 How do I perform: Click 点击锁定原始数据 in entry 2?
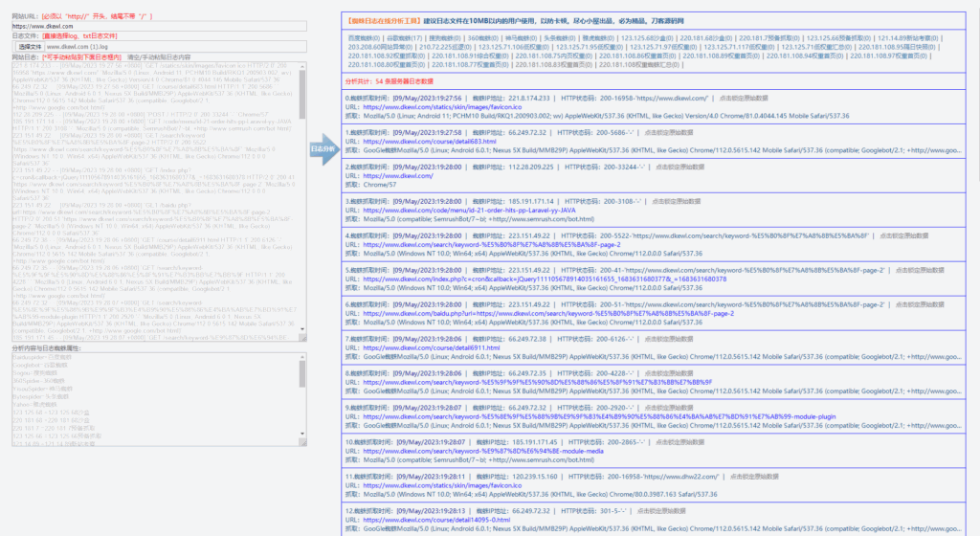[682, 165]
